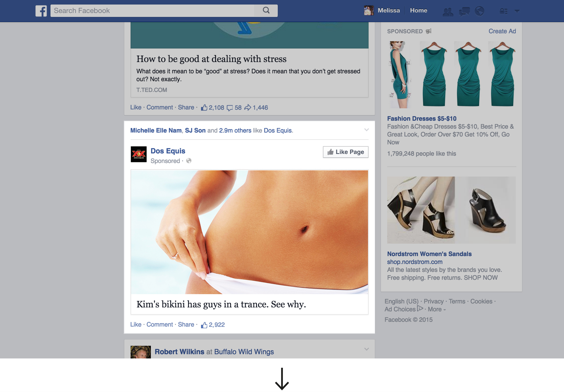Share the TED stress article post

coord(186,107)
